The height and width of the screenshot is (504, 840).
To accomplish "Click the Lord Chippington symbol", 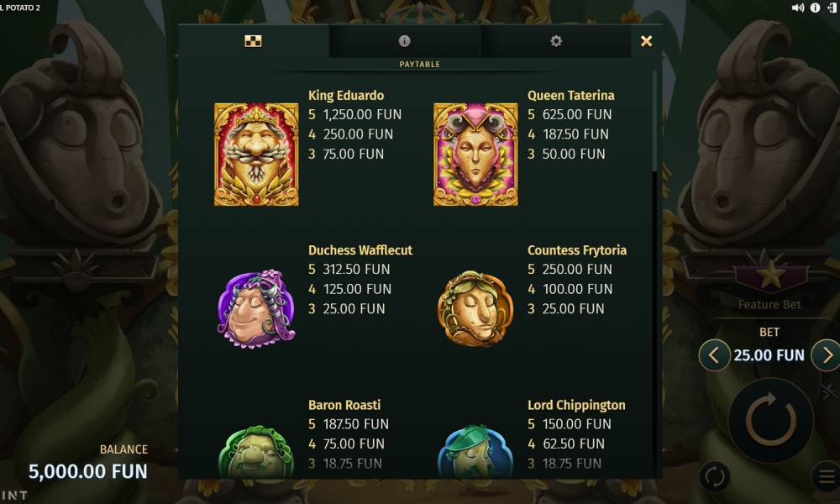I will [x=475, y=451].
